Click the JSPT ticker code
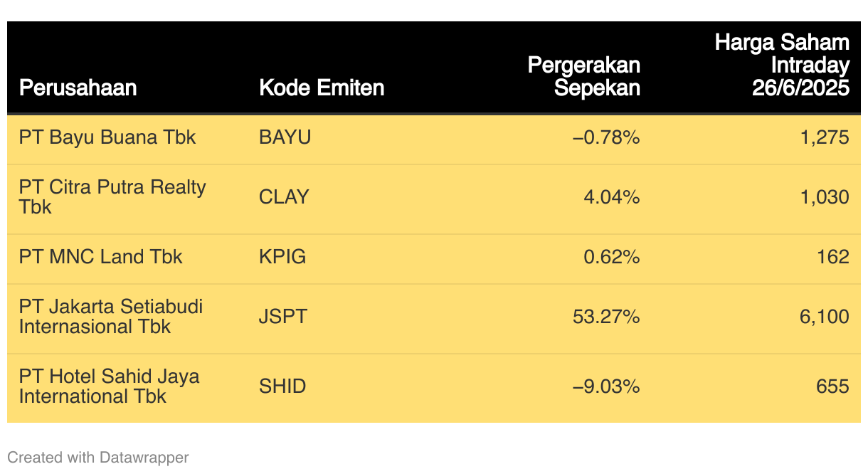The image size is (868, 474). point(283,317)
